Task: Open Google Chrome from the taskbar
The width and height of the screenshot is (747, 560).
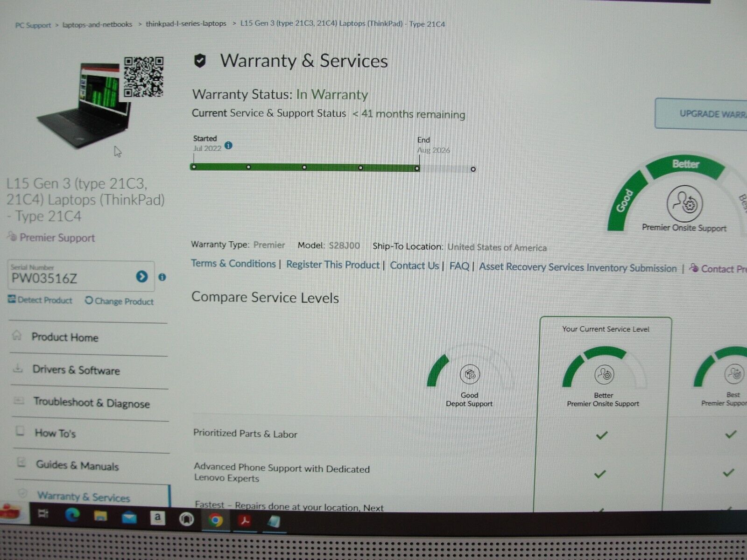Action: click(215, 520)
